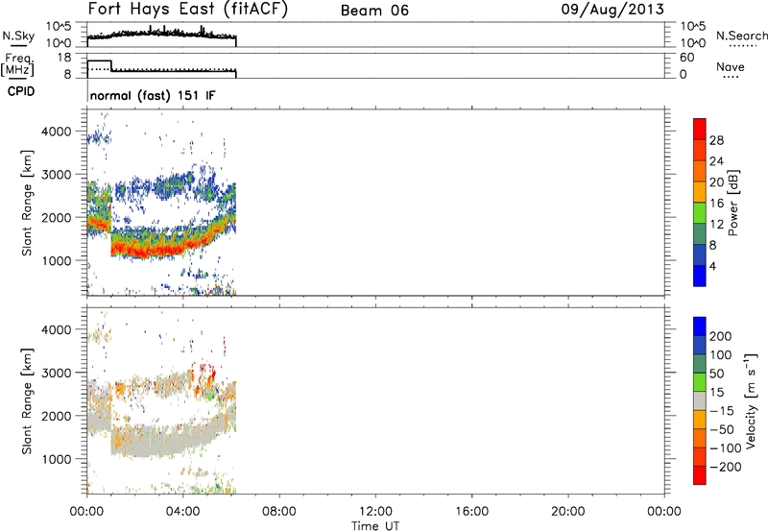Click the "N.Search" legend label

click(742, 36)
